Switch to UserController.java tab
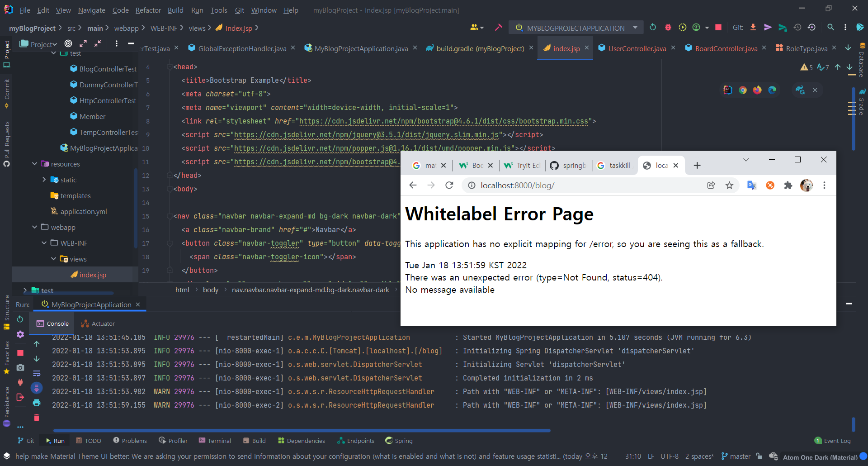The height and width of the screenshot is (466, 868). click(637, 48)
